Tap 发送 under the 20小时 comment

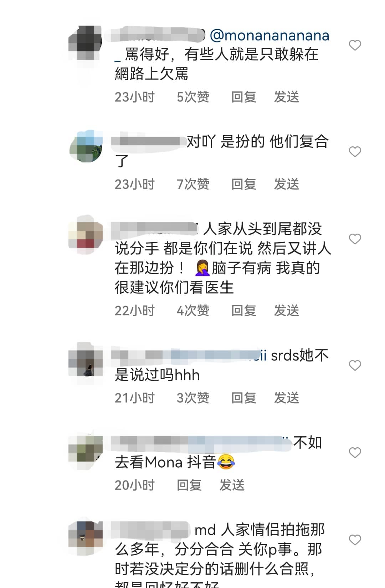[x=232, y=485]
